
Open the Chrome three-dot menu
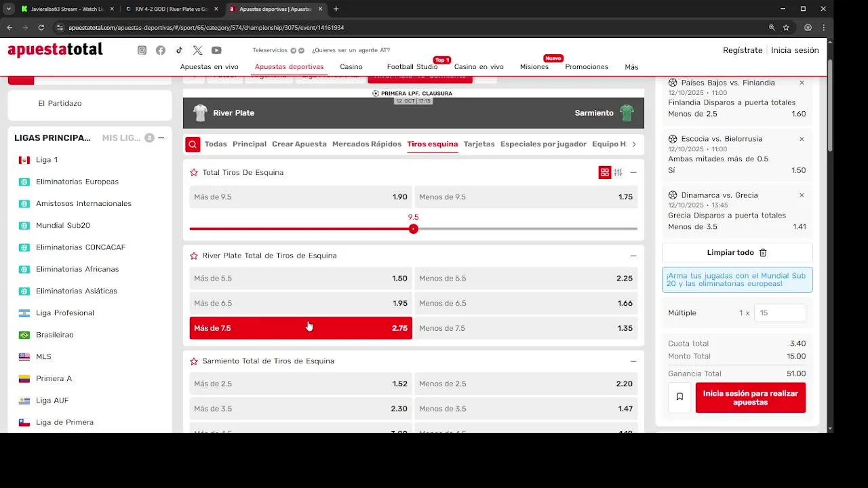point(824,28)
